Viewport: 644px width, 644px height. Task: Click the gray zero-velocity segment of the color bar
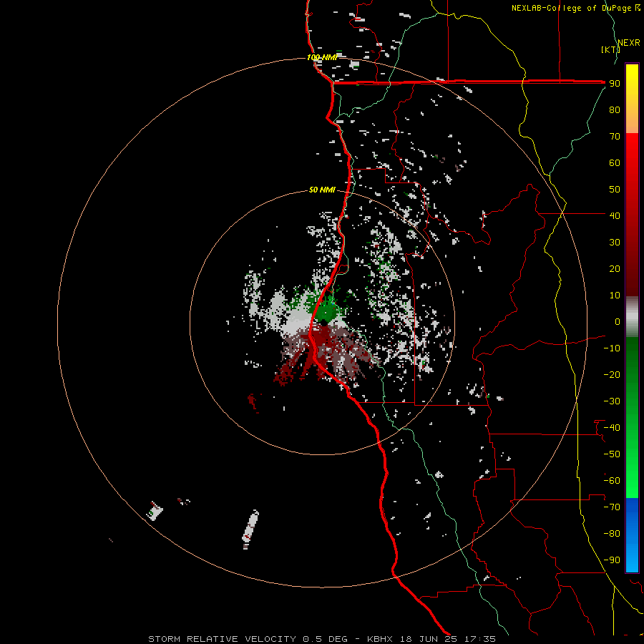[x=632, y=317]
